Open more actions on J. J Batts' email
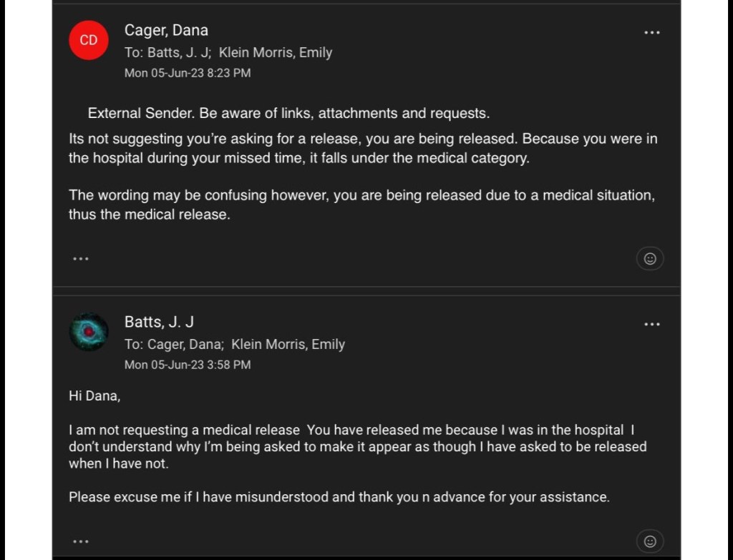Image resolution: width=733 pixels, height=560 pixels. pyautogui.click(x=651, y=325)
